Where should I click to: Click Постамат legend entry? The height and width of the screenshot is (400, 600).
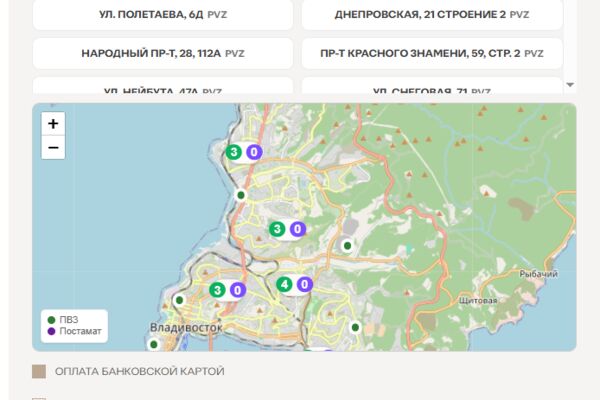click(x=74, y=331)
